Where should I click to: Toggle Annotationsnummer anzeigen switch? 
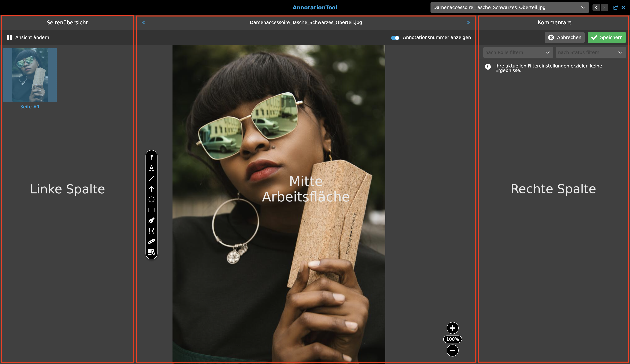(395, 38)
